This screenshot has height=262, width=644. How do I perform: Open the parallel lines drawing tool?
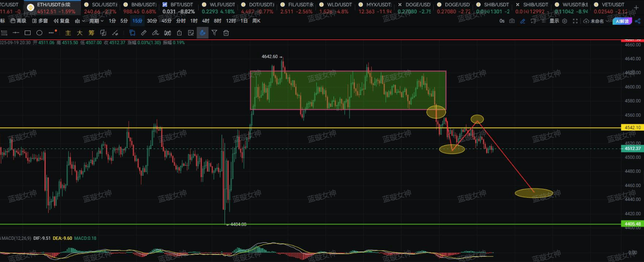tap(4, 33)
